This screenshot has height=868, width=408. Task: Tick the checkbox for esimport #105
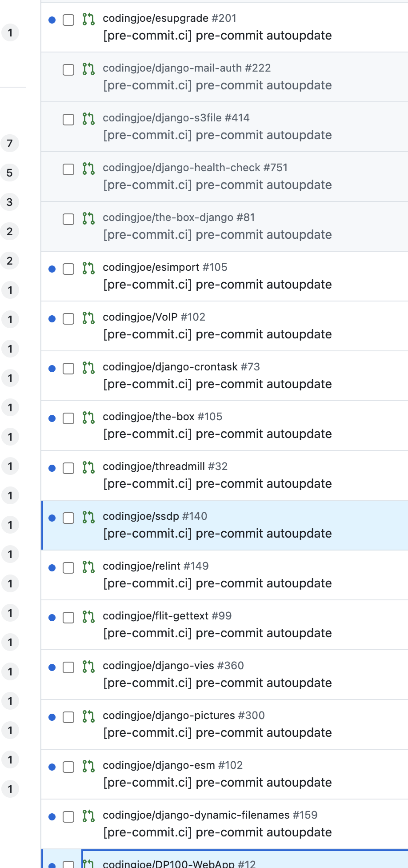[x=68, y=269]
